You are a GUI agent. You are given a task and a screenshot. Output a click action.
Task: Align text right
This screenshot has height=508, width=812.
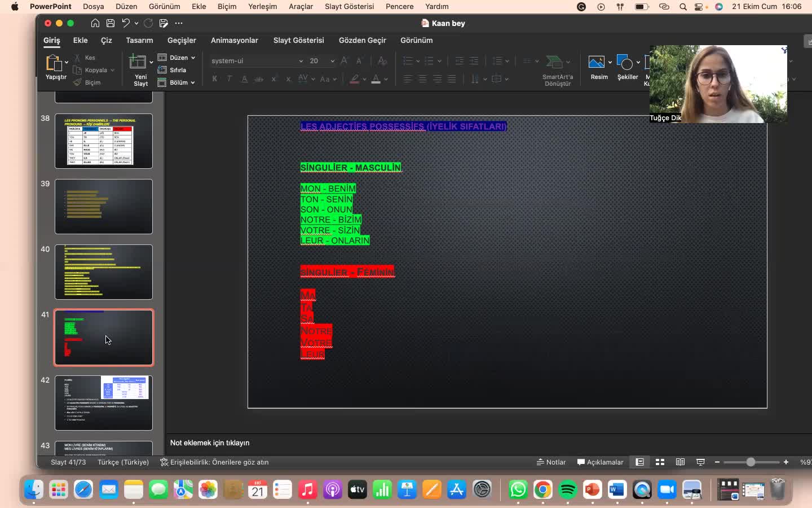pyautogui.click(x=437, y=79)
